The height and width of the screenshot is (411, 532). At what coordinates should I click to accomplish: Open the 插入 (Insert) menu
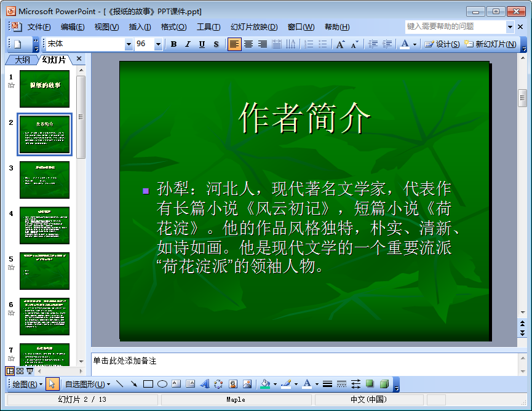point(140,26)
